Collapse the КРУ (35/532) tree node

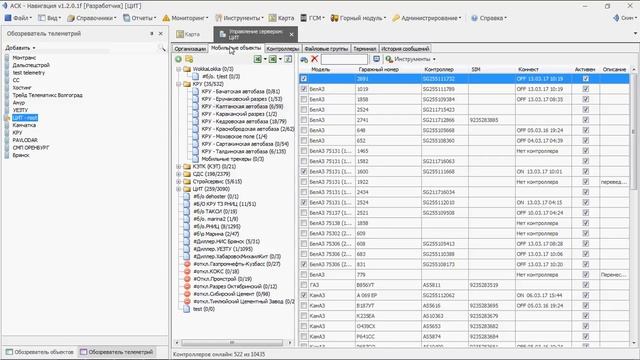click(179, 84)
